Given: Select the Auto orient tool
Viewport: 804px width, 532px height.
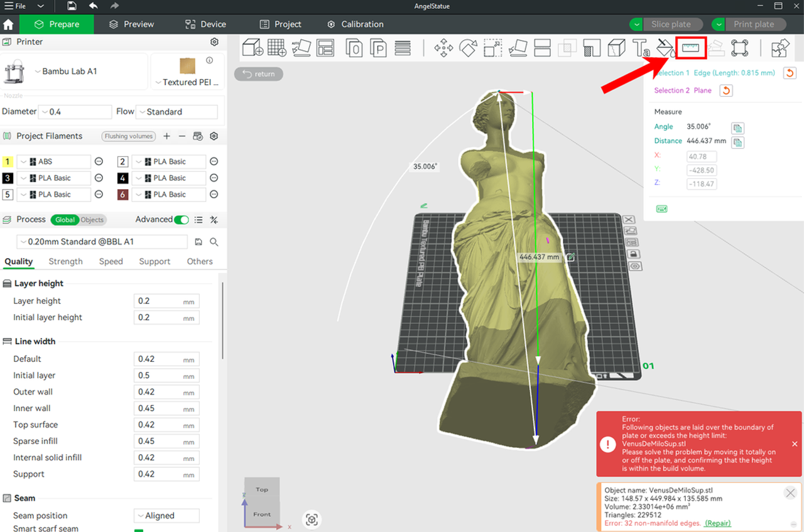Looking at the screenshot, I should click(x=301, y=48).
